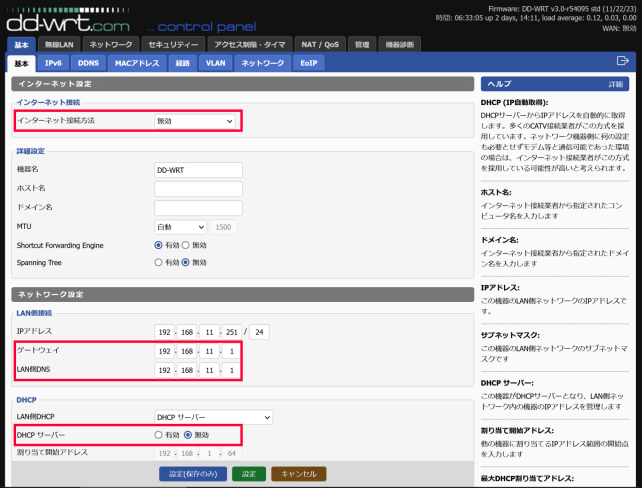Click the subnet prefix 24 field
The image size is (642, 488).
pos(259,332)
